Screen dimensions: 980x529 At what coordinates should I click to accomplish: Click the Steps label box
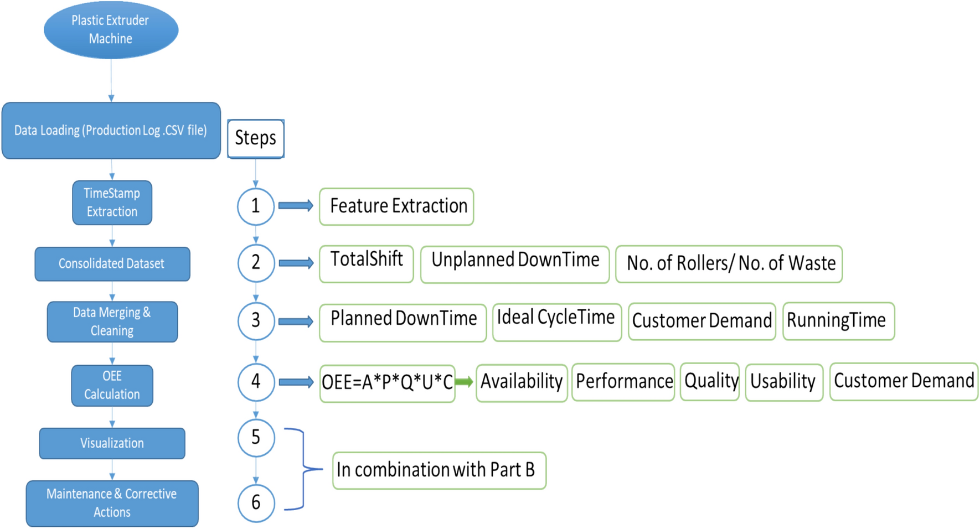pyautogui.click(x=255, y=138)
